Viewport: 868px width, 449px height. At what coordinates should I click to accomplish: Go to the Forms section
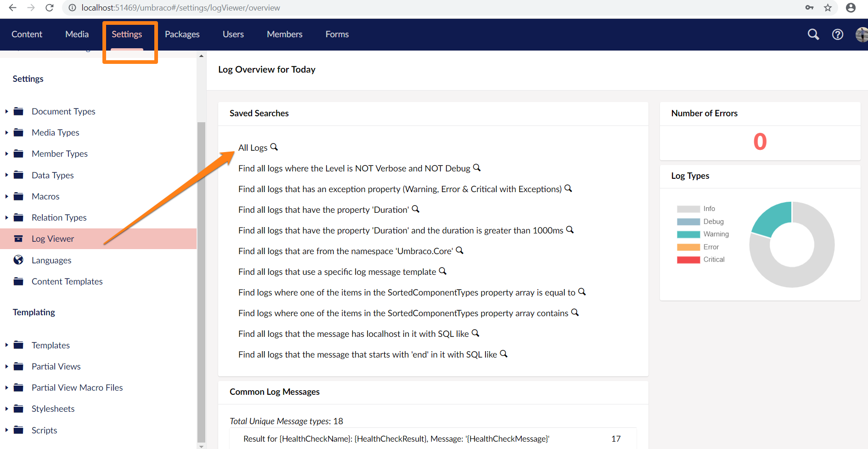pos(337,34)
